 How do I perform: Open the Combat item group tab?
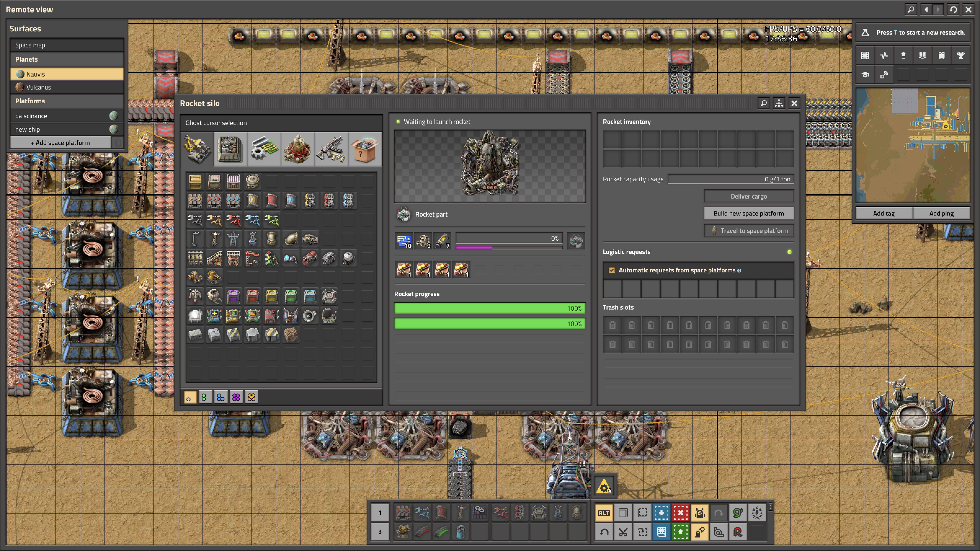[331, 149]
